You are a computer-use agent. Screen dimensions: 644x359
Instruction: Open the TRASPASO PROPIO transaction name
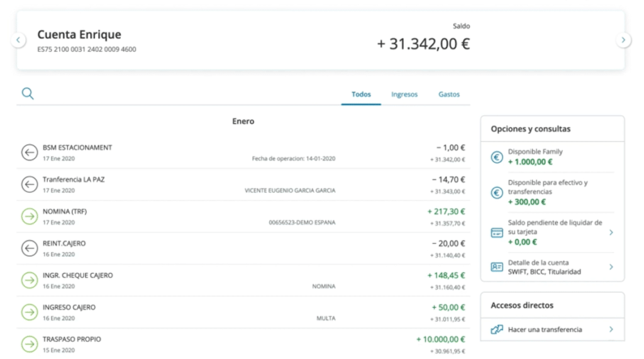click(x=72, y=340)
